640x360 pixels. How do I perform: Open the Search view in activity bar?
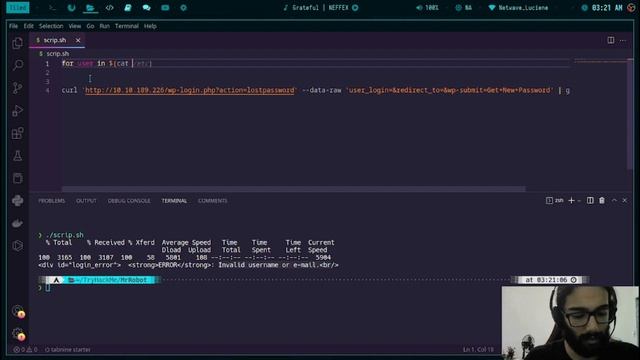point(18,65)
